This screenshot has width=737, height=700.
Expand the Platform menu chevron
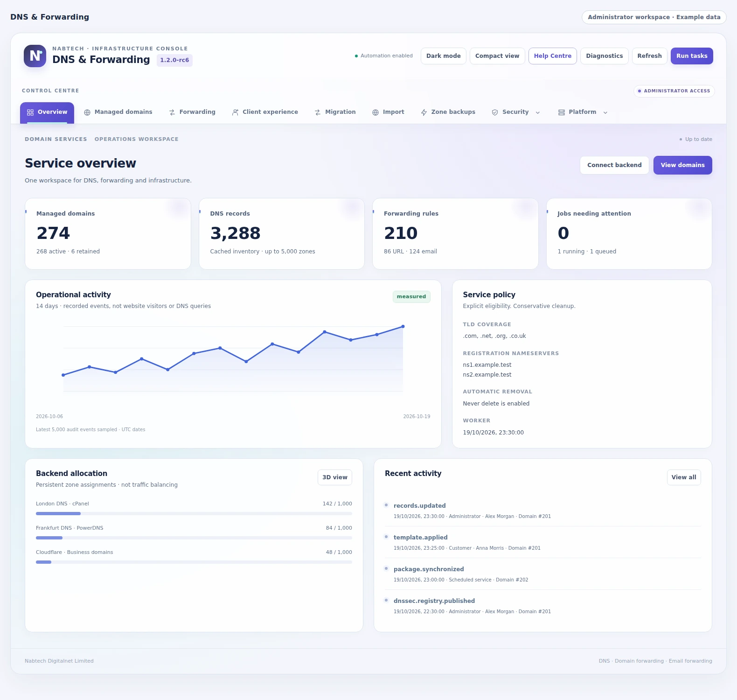(605, 112)
